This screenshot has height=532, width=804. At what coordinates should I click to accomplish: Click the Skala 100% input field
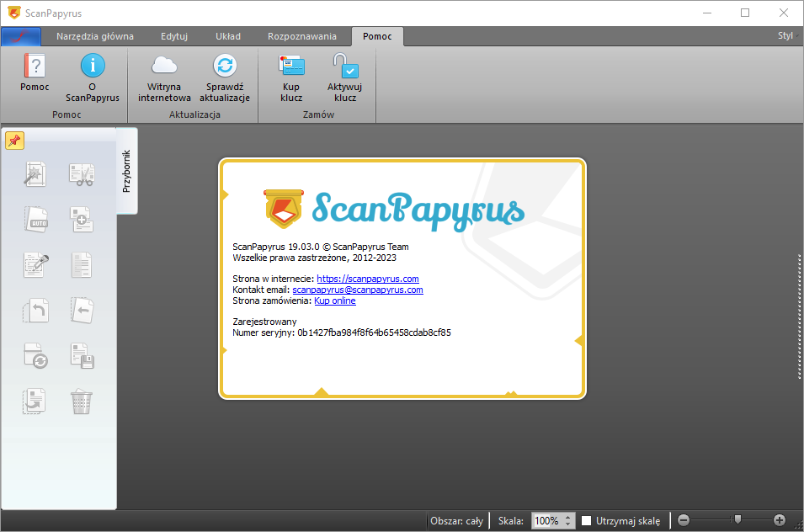click(546, 521)
